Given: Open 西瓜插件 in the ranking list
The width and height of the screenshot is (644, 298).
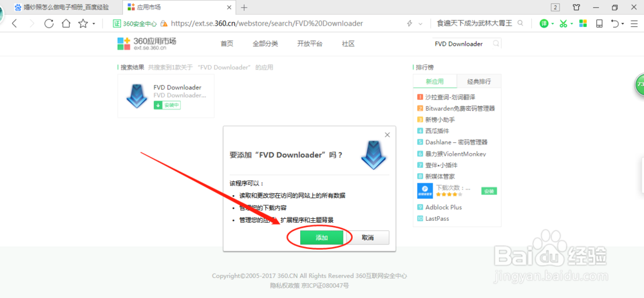Looking at the screenshot, I should 437,131.
